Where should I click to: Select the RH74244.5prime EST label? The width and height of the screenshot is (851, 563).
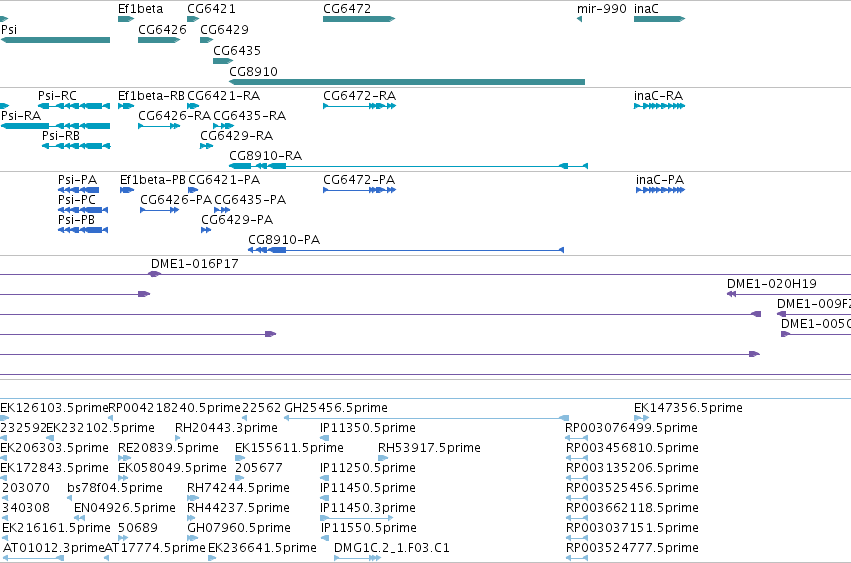(x=238, y=488)
